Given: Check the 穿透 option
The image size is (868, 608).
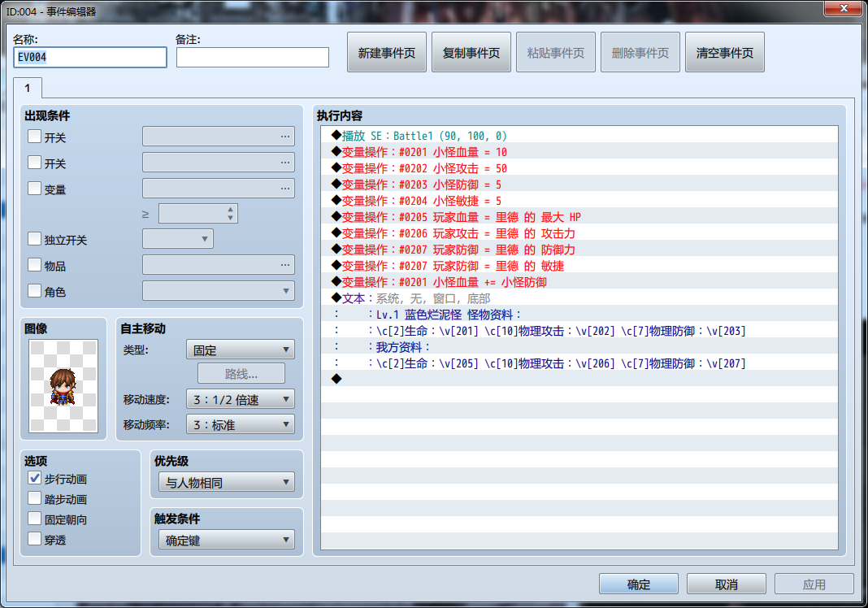Looking at the screenshot, I should pos(34,539).
